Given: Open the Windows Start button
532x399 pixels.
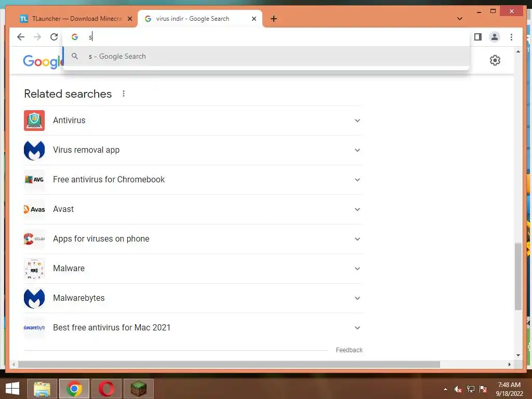Looking at the screenshot, I should (12, 389).
